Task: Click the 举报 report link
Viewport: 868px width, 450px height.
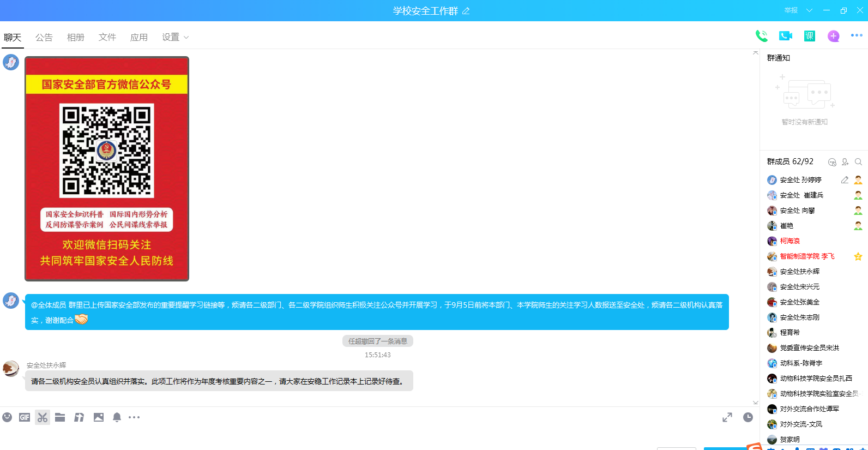Action: tap(791, 10)
